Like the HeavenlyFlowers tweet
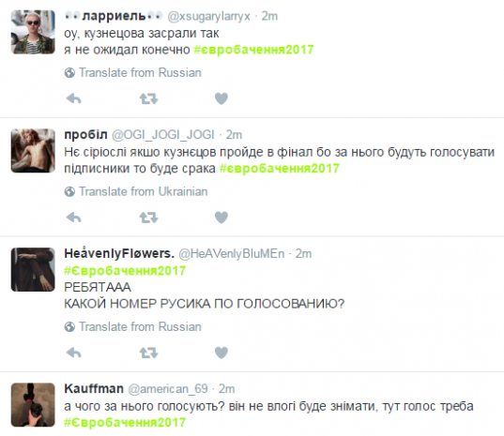504x436 pixels. coord(221,353)
